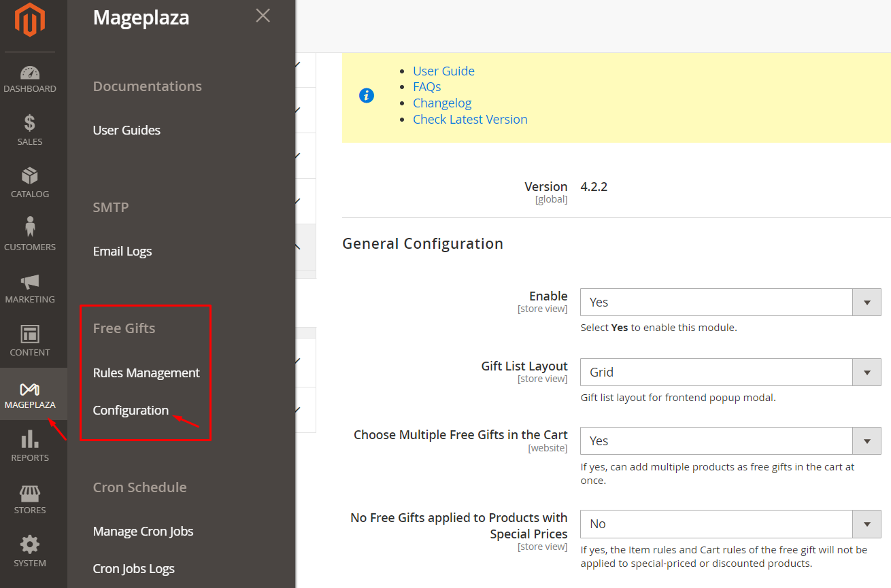
Task: Open the Gift List Layout dropdown
Action: [x=730, y=373]
